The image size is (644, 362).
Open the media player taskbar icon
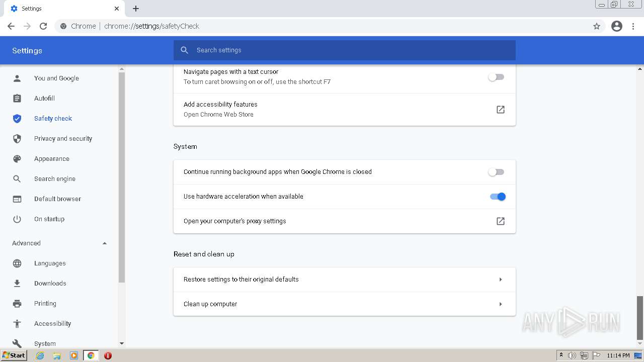[74, 355]
